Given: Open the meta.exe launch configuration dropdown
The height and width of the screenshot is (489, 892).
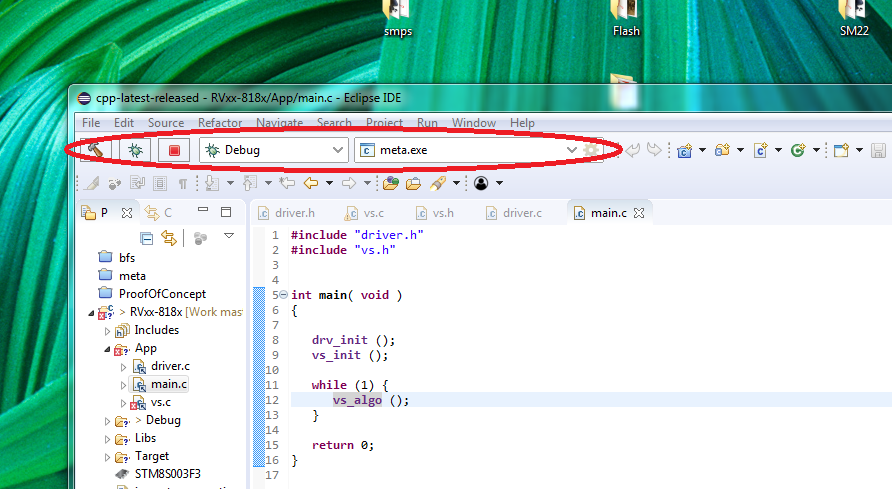Looking at the screenshot, I should [x=571, y=150].
